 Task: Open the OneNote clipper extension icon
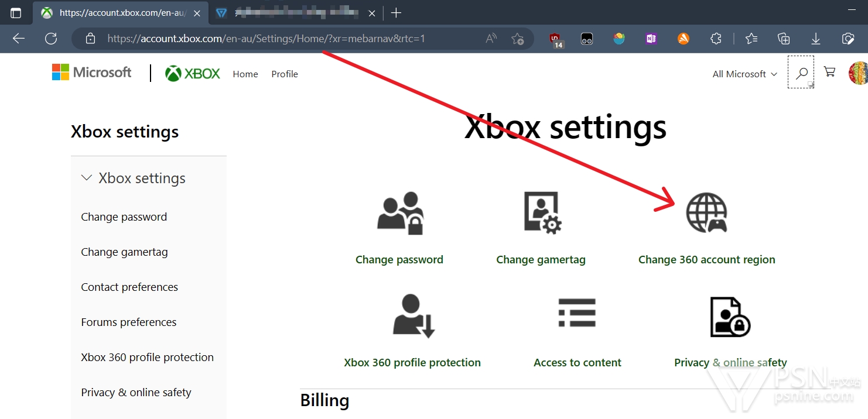click(651, 39)
